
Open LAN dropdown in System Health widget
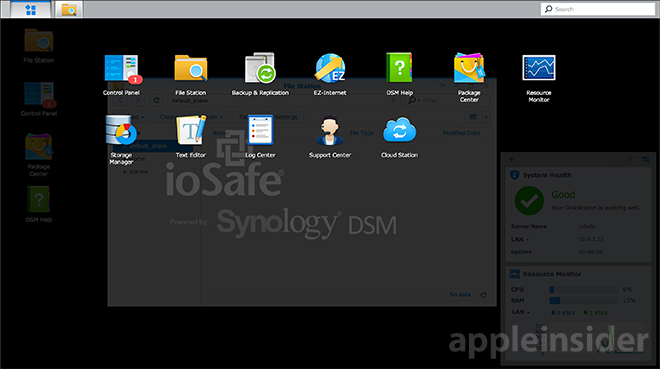pyautogui.click(x=519, y=239)
